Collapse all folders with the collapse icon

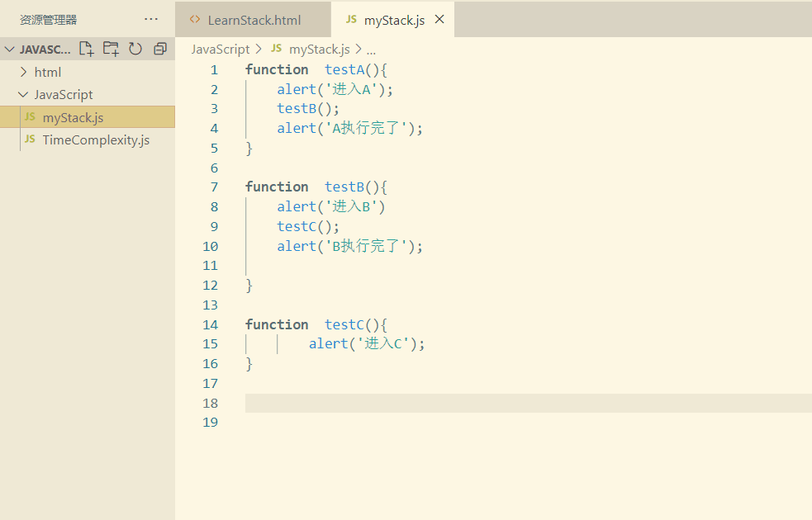coord(160,49)
